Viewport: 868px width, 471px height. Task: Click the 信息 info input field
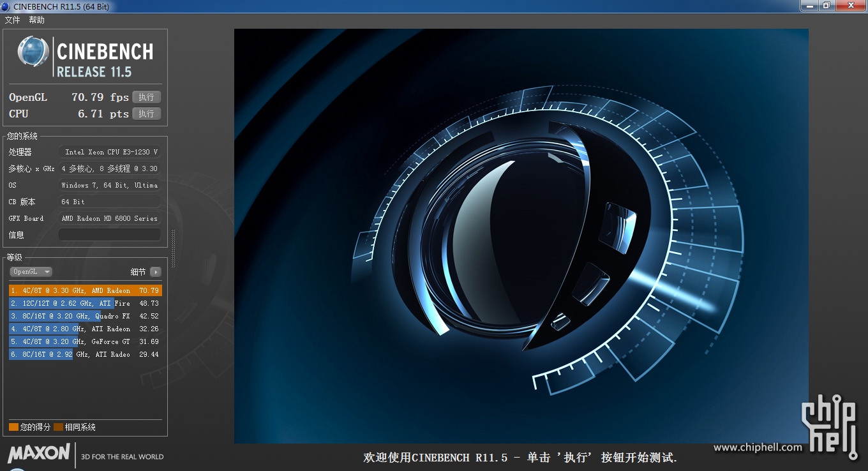[x=109, y=235]
